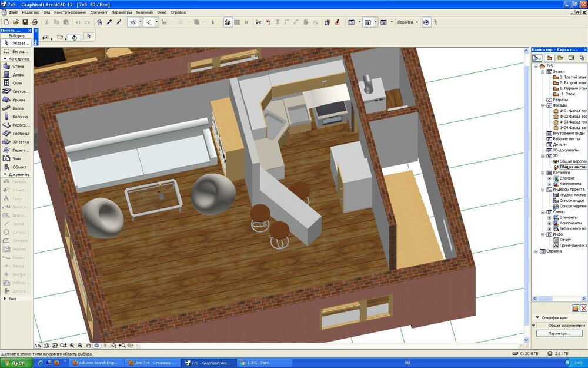Select the Колонна (Column) tool
Image resolution: width=588 pixels, height=368 pixels.
pyautogui.click(x=16, y=117)
